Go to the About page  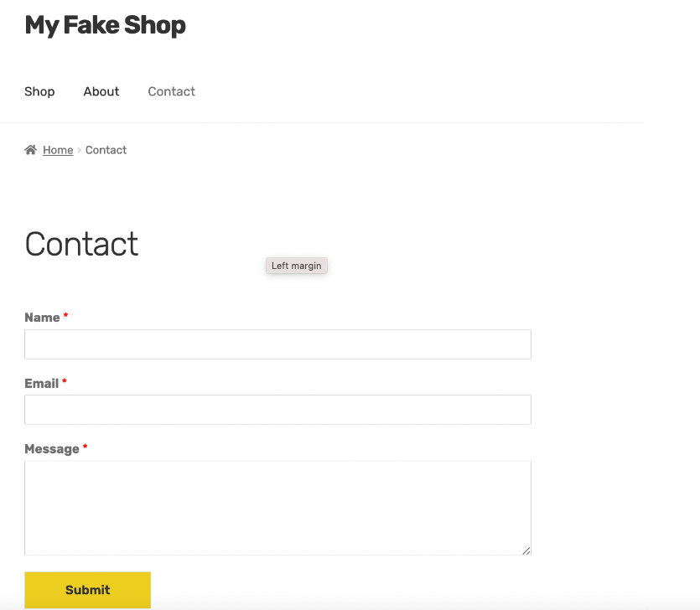pyautogui.click(x=101, y=91)
